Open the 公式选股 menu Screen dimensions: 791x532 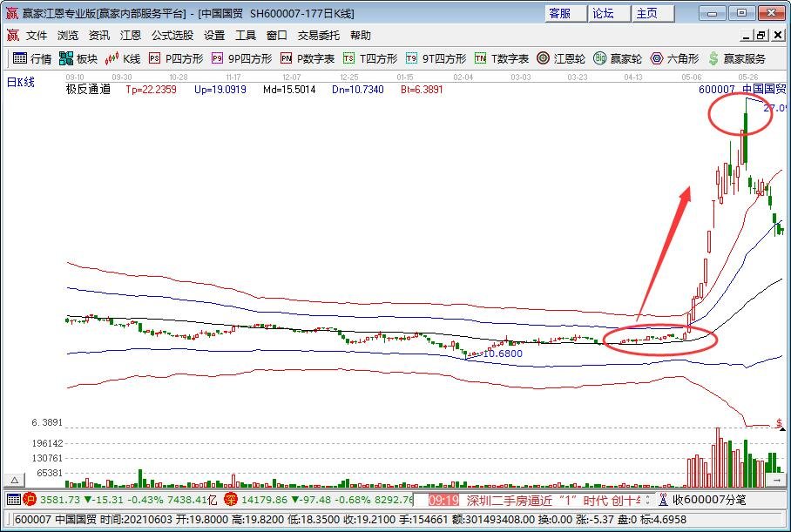[x=172, y=36]
